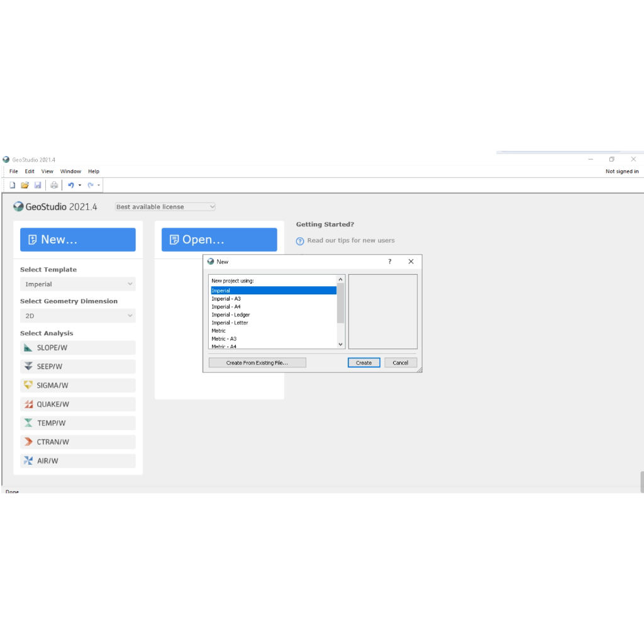Open the File menu
The width and height of the screenshot is (644, 644).
click(14, 171)
